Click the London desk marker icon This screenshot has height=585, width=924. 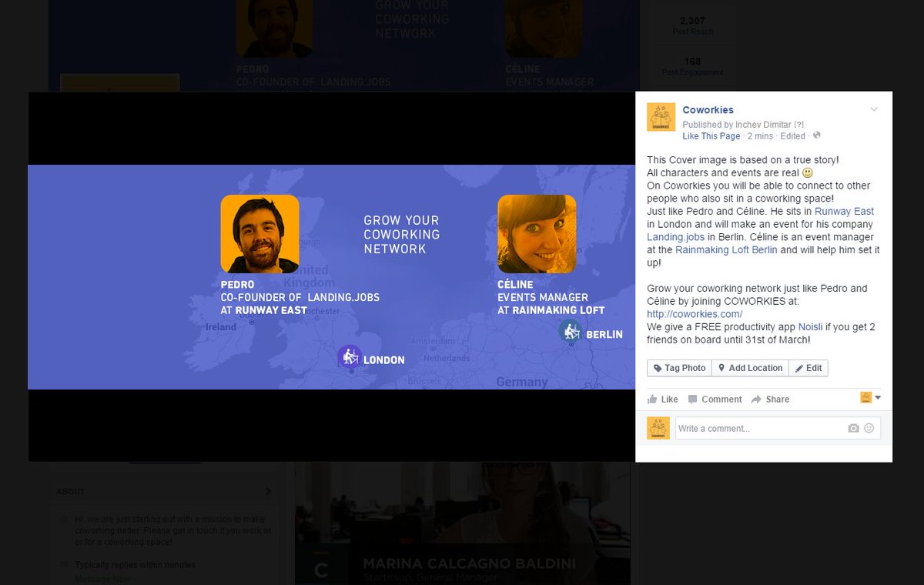(x=350, y=356)
